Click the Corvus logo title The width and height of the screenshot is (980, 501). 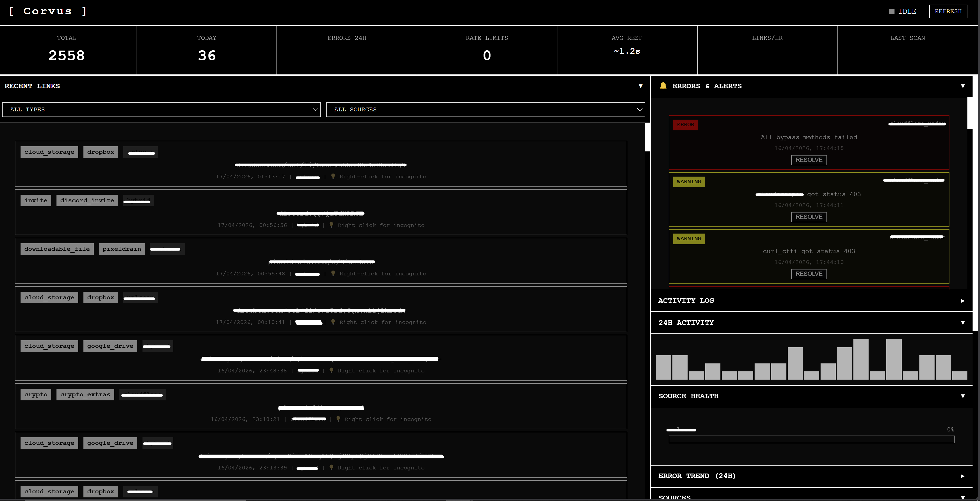(47, 11)
